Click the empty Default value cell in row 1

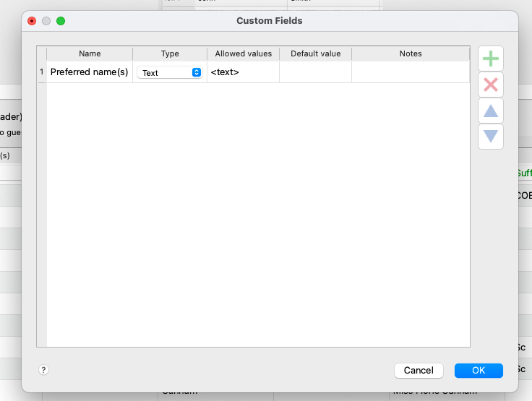tap(315, 72)
